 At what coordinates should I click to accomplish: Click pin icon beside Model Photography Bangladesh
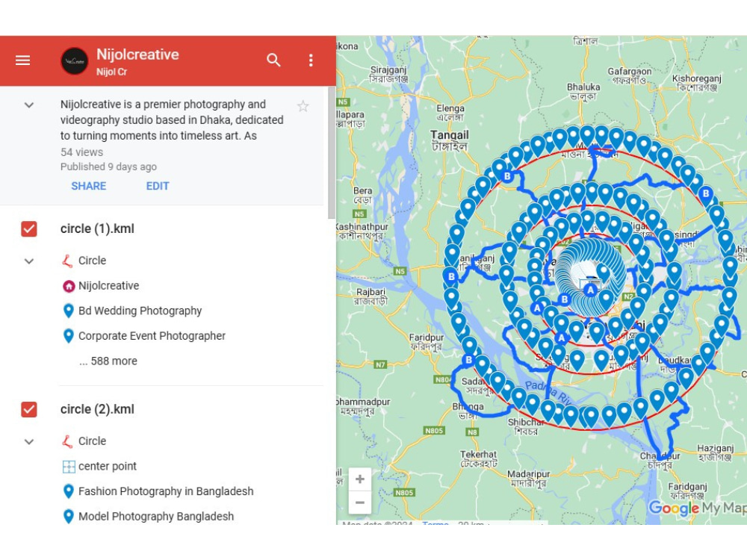pyautogui.click(x=69, y=517)
